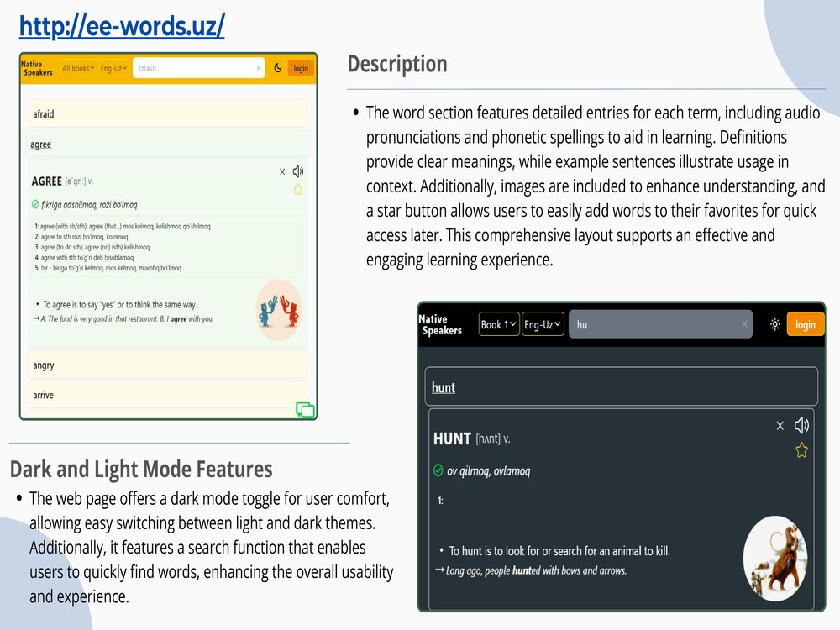Click login button in light screenshot
The image size is (840, 630).
pyautogui.click(x=301, y=68)
